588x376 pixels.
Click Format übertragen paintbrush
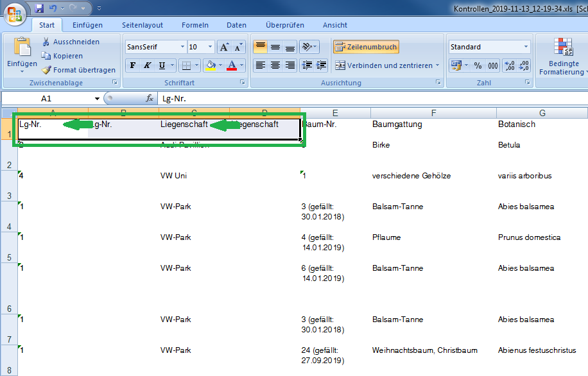(x=47, y=70)
